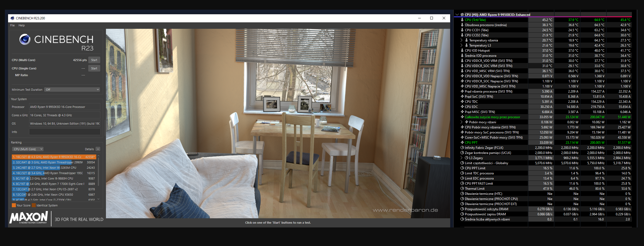Click the Cores x GHz field

point(65,115)
